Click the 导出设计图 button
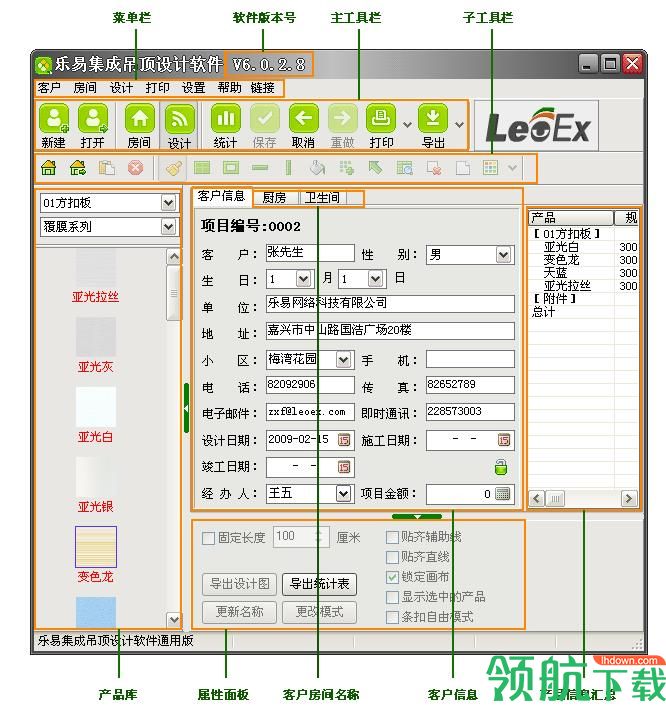Image resolution: width=666 pixels, height=708 pixels. 239,584
